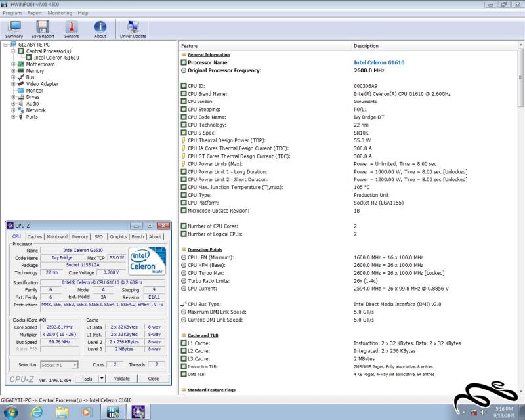Click the CPU-Z taskbar icon
This screenshot has height=420, width=525.
click(x=137, y=411)
